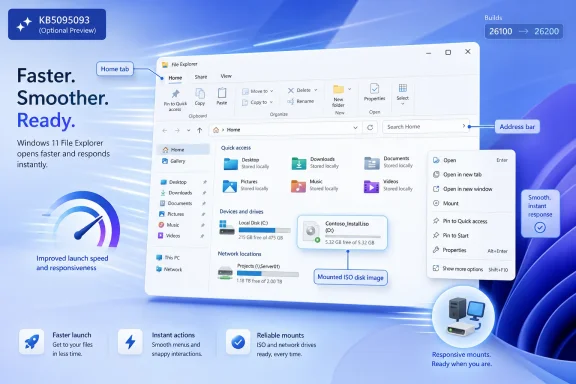The height and width of the screenshot is (384, 576).
Task: Select the Local Disk (C:) drive
Action: click(255, 230)
